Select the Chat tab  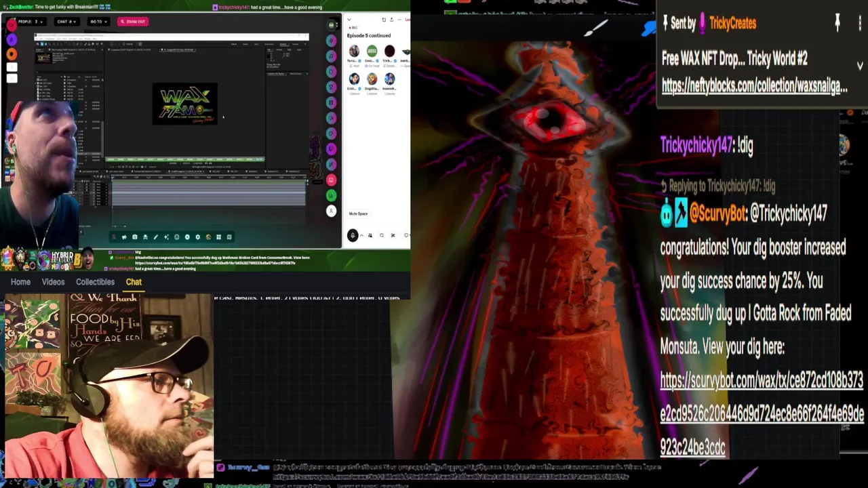[134, 282]
